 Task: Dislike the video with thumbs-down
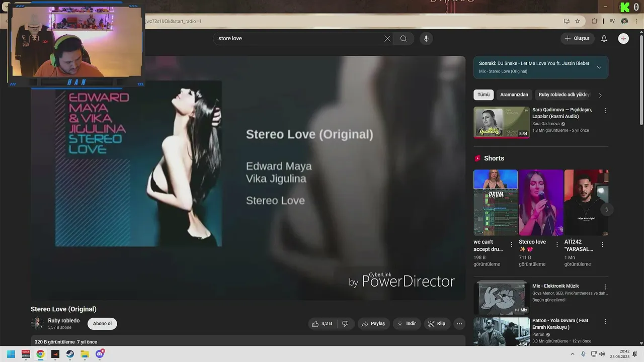[345, 324]
